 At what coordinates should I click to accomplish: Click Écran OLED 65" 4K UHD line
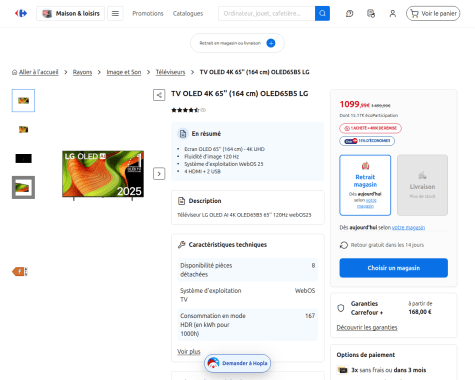pos(224,149)
